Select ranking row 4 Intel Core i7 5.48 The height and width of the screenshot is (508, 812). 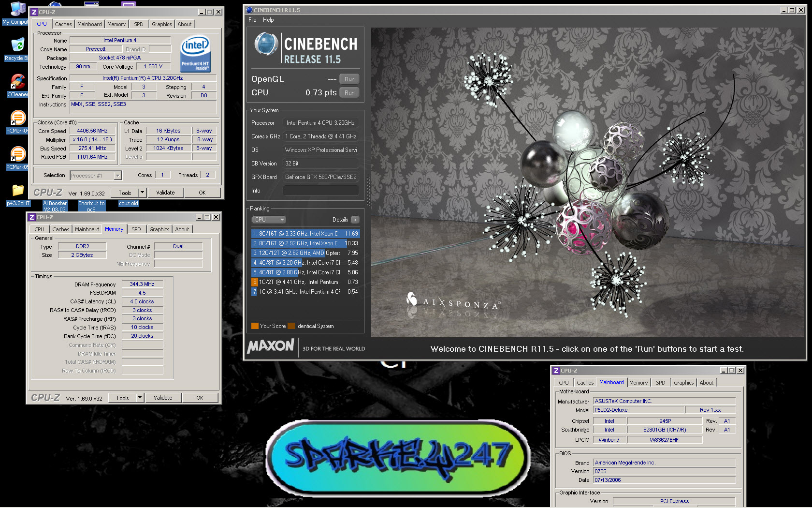[x=305, y=263]
